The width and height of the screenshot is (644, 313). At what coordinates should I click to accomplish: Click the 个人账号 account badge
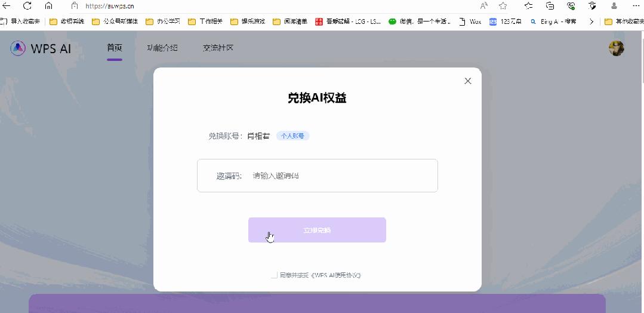pyautogui.click(x=292, y=136)
